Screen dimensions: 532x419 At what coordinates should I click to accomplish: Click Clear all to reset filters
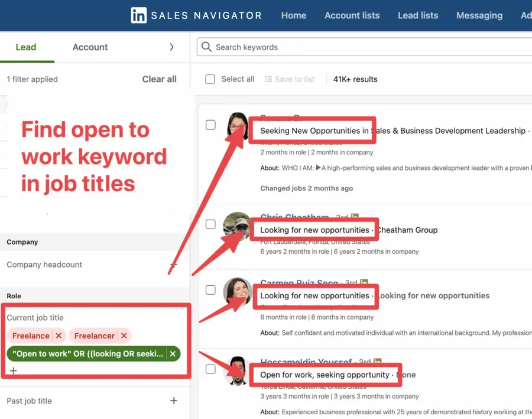pos(159,79)
